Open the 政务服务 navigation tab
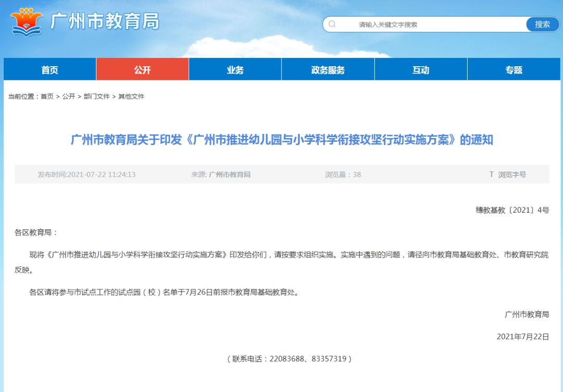The image size is (563, 392). tap(328, 69)
